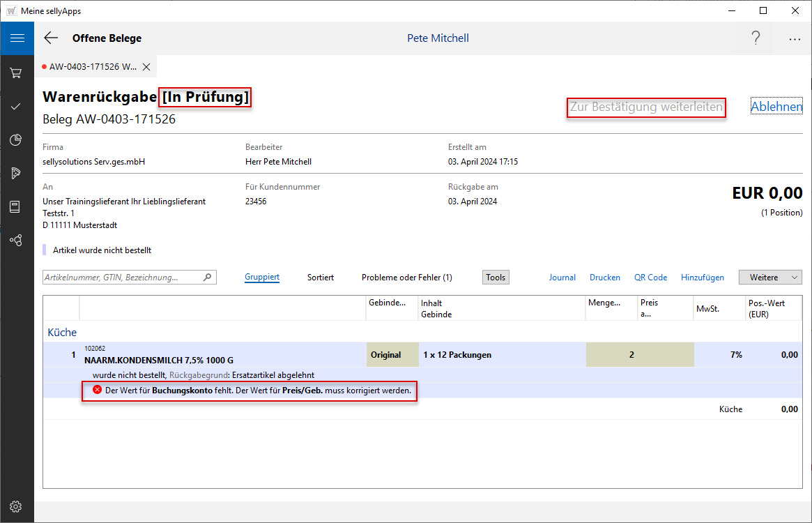This screenshot has width=812, height=523.
Task: Open the share nodes sidebar icon
Action: (17, 240)
